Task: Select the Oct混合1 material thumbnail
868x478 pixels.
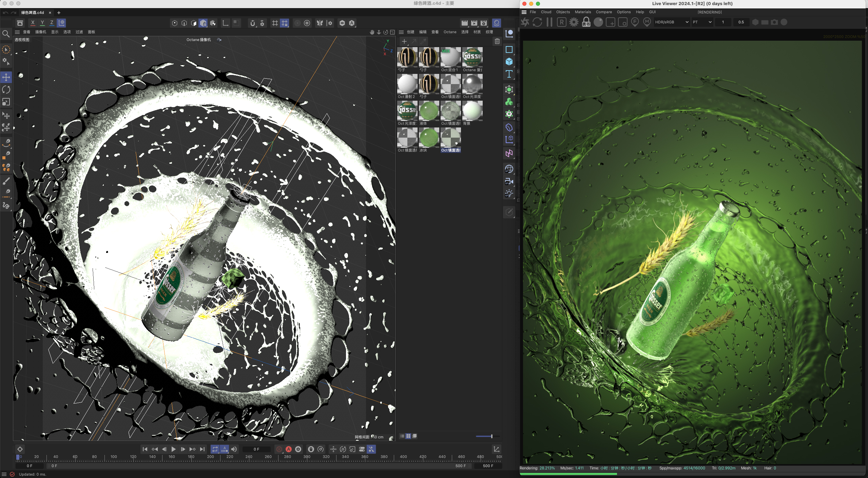Action: coord(450,57)
